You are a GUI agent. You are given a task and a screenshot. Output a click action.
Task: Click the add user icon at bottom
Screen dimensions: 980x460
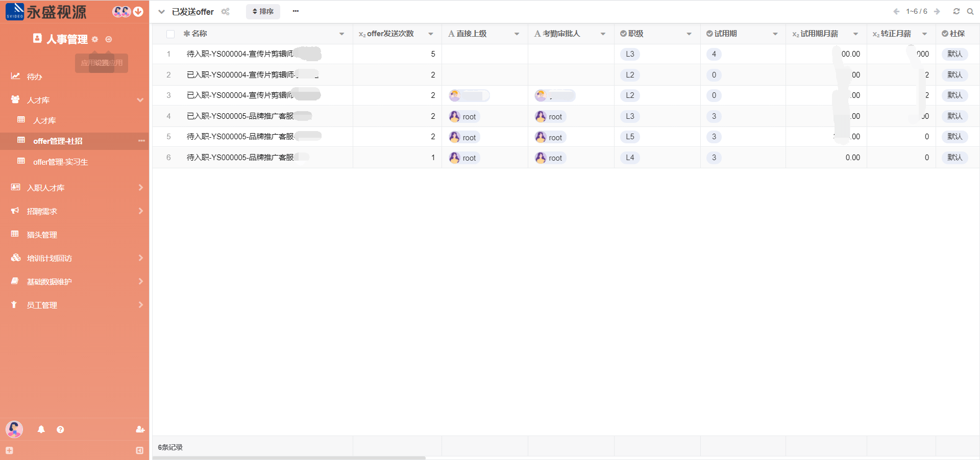[140, 429]
